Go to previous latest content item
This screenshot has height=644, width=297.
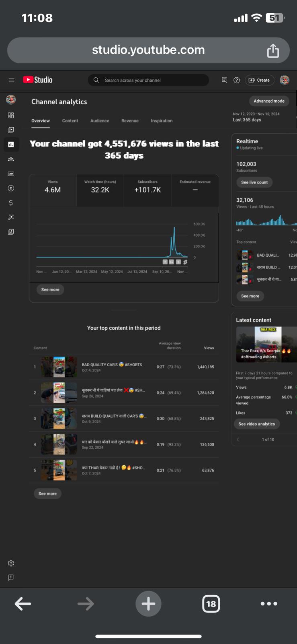click(x=238, y=440)
